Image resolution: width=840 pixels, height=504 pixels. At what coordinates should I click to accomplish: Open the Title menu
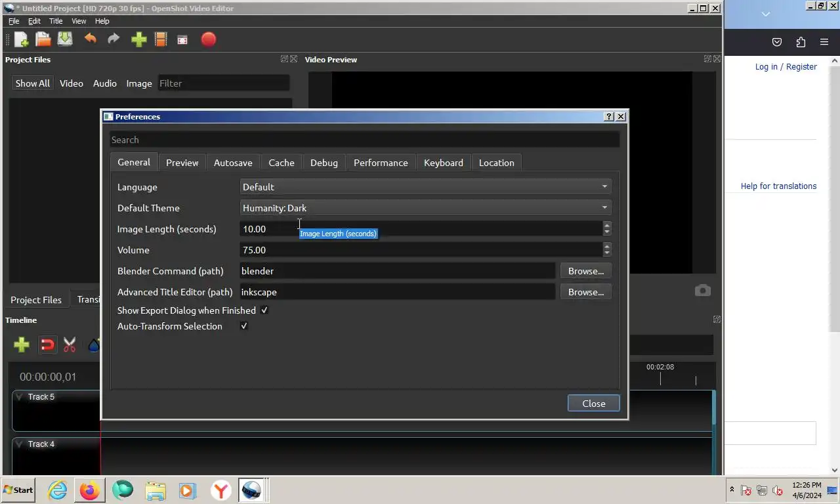coord(56,21)
